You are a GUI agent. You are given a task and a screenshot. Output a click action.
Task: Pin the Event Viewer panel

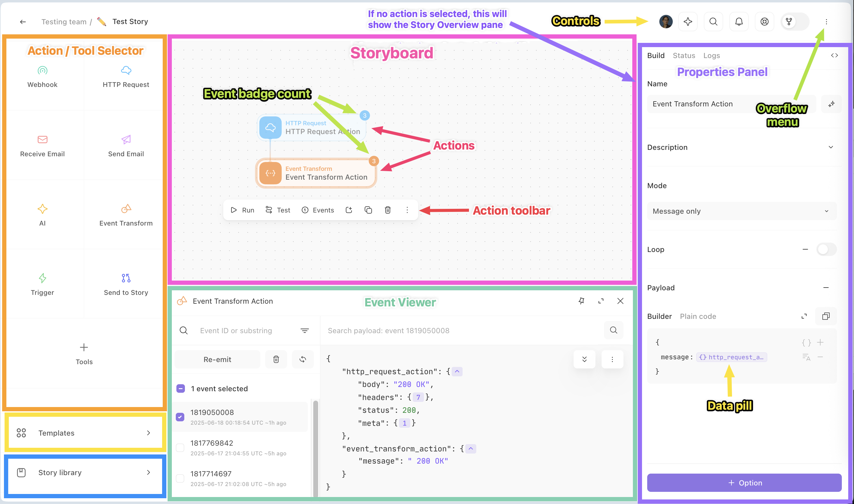pos(581,301)
